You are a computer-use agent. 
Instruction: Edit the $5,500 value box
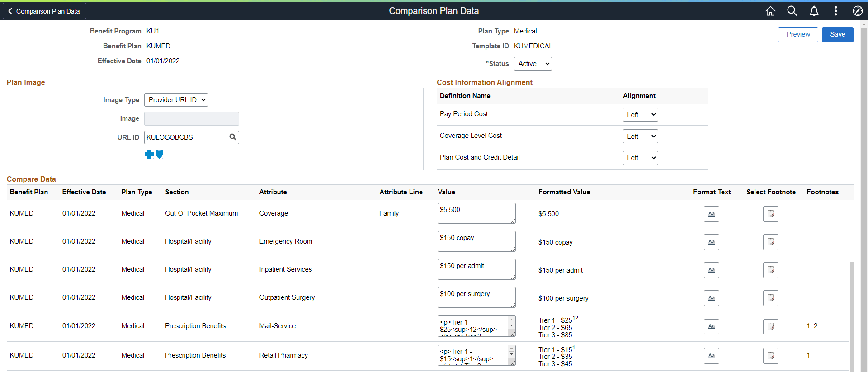(476, 213)
